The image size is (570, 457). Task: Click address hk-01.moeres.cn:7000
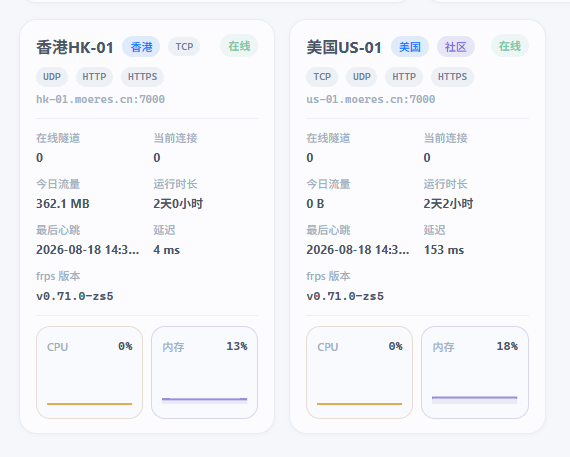tap(100, 99)
